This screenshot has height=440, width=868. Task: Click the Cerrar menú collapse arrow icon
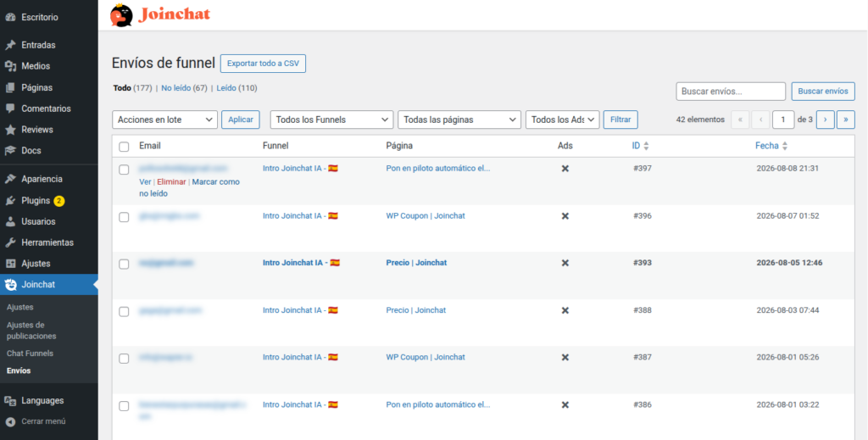tap(10, 421)
